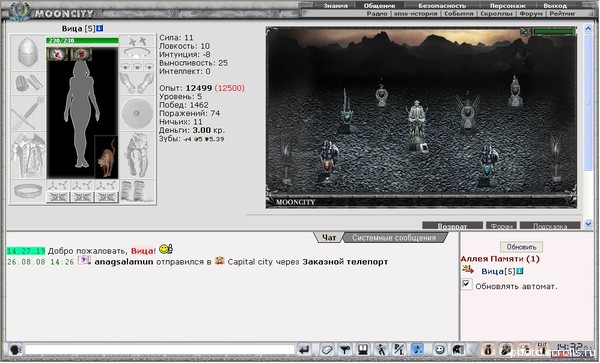The height and width of the screenshot is (363, 600).
Task: Open the earrings slot
Action: (x=137, y=41)
